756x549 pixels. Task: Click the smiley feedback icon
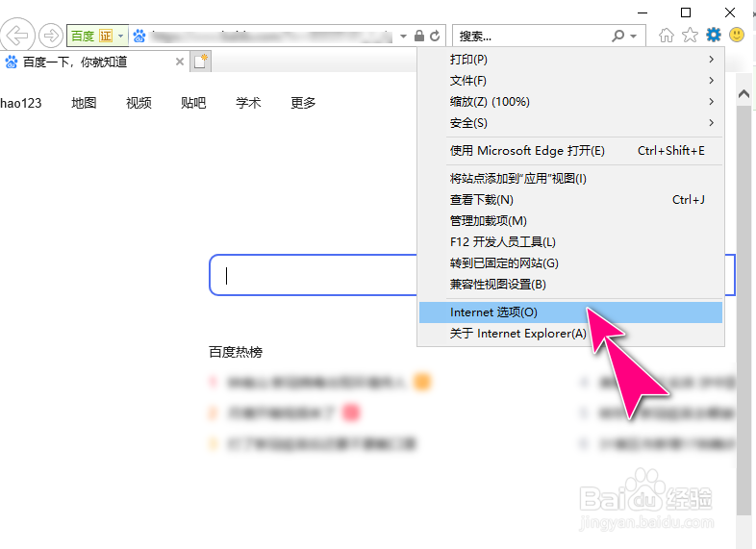click(x=737, y=35)
